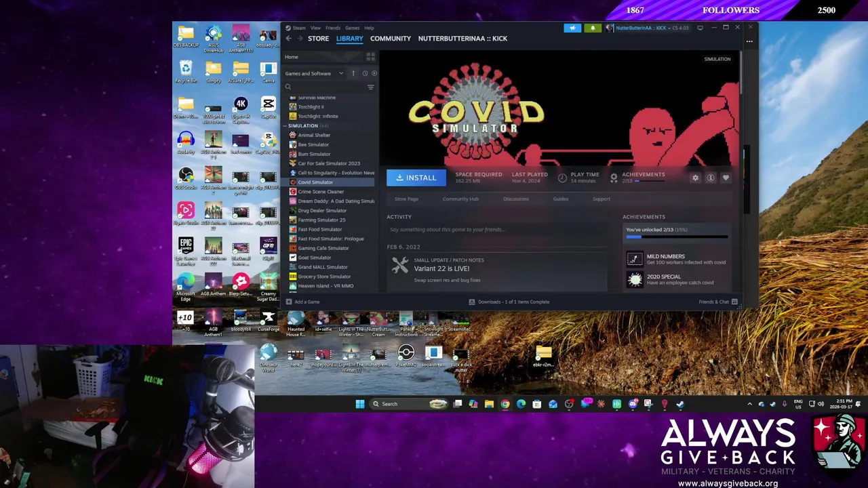Viewport: 868px width, 488px height.
Task: Open the Discussions link
Action: [515, 199]
